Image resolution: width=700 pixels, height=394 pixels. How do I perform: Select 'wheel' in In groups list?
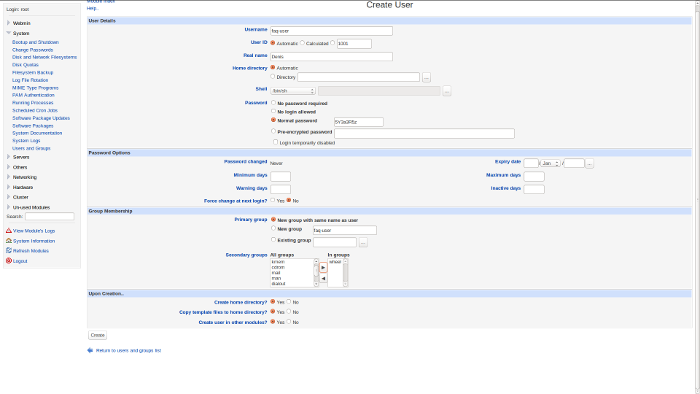pyautogui.click(x=335, y=262)
